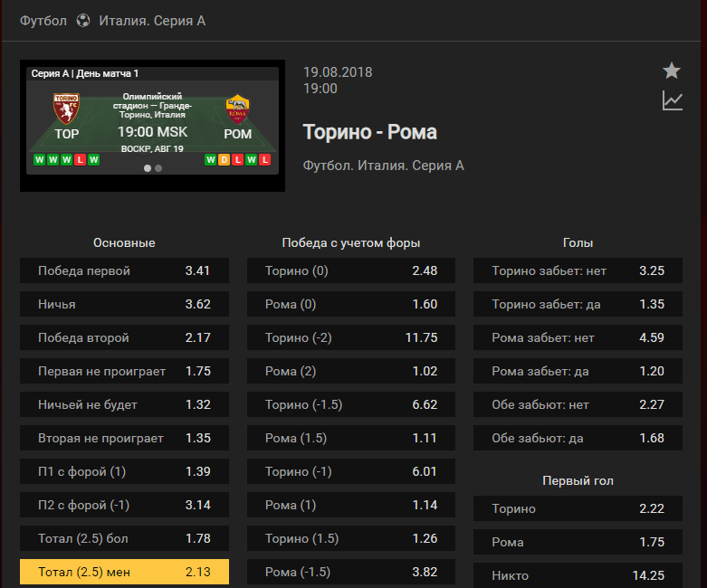
Task: Choose Обе забьют: да at 1.68
Action: click(x=578, y=438)
